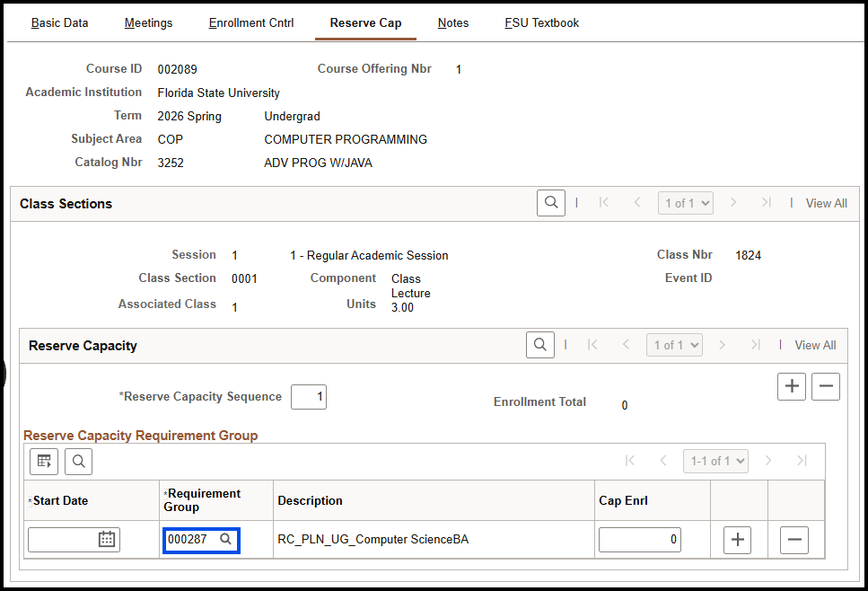
Task: Open the FSU Textbook tab
Action: [541, 22]
